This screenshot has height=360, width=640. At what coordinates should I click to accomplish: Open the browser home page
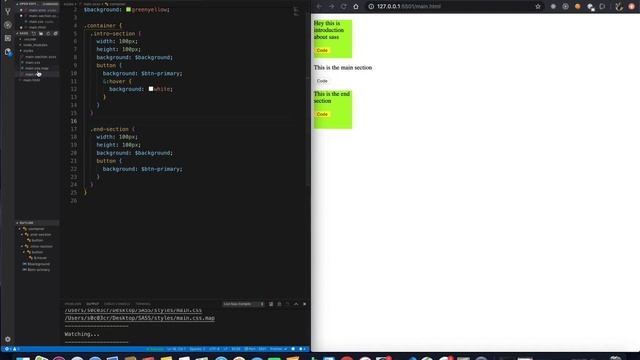click(x=356, y=7)
